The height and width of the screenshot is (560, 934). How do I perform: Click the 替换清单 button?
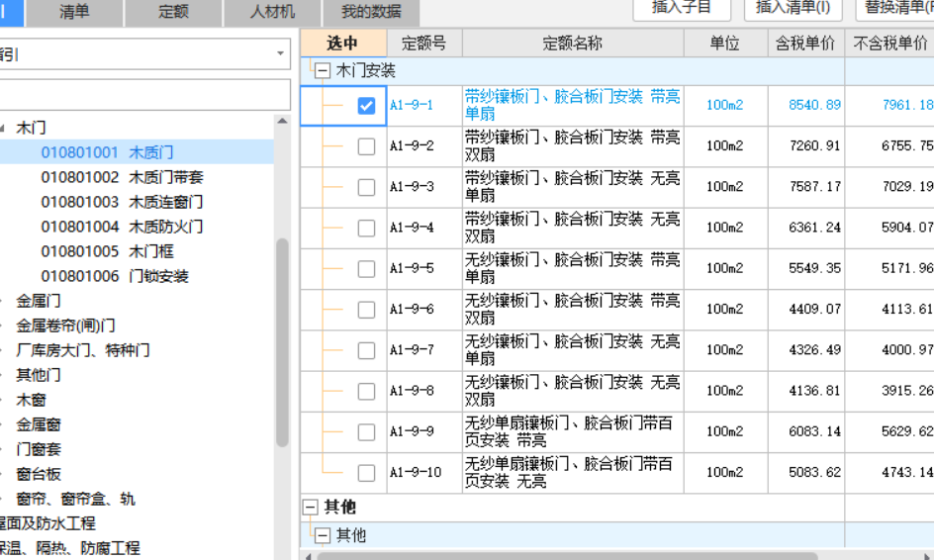tap(895, 8)
